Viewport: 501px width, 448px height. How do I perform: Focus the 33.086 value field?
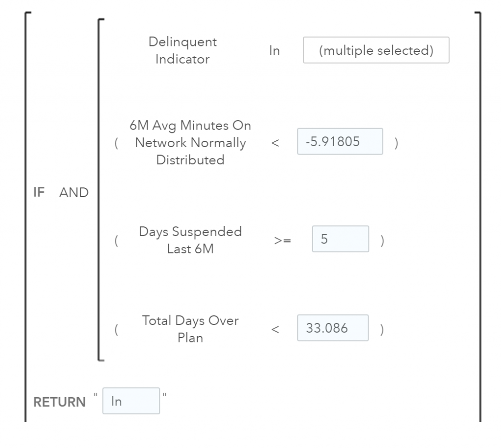332,328
